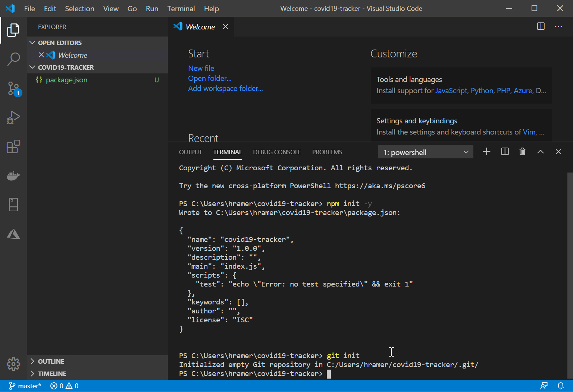Switch to the Output panel tab
Viewport: 573px width, 392px height.
pos(190,152)
